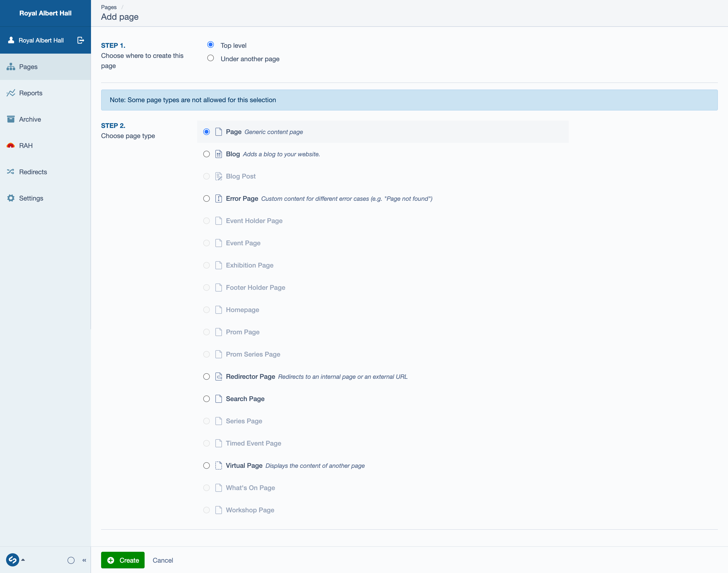Select the Blog page type radio

pos(207,154)
